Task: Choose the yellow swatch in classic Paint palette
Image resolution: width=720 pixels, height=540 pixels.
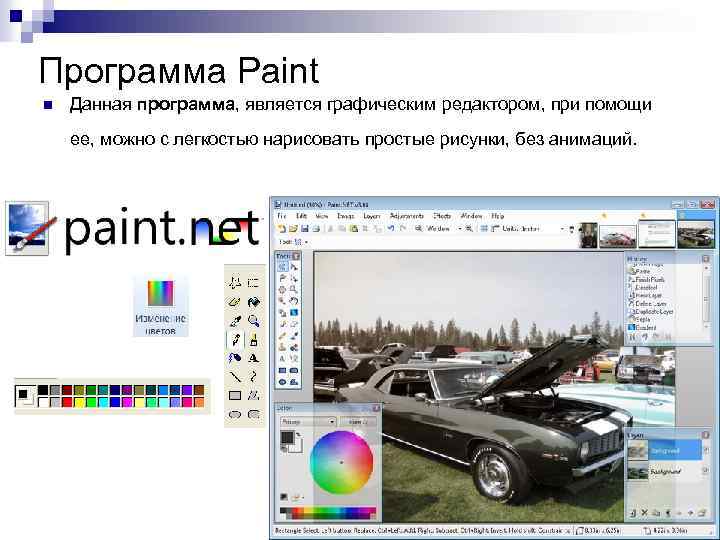Action: click(x=79, y=402)
